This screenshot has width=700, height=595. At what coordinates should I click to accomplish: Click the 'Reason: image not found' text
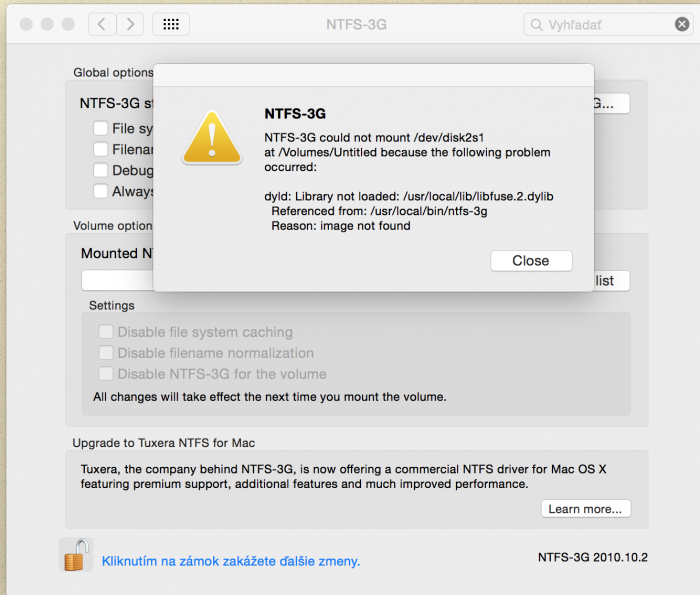click(341, 226)
